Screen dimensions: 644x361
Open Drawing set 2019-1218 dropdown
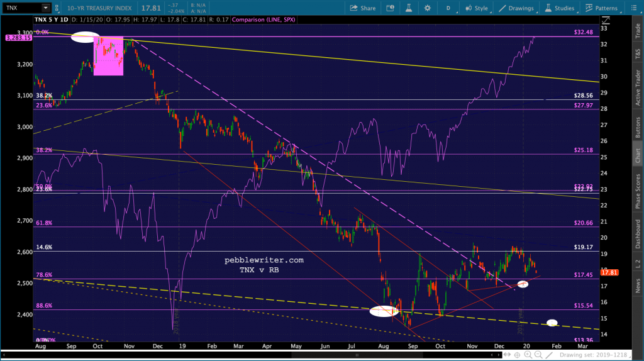pyautogui.click(x=595, y=355)
